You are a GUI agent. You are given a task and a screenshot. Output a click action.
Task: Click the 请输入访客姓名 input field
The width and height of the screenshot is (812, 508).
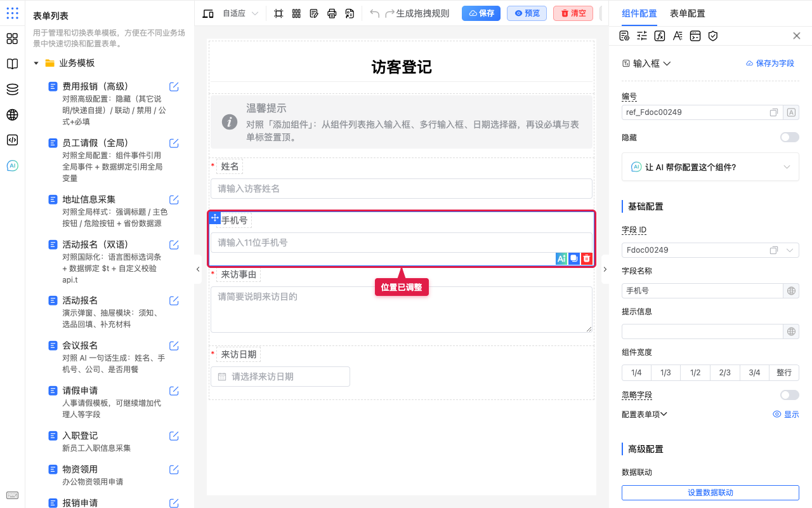coord(402,189)
